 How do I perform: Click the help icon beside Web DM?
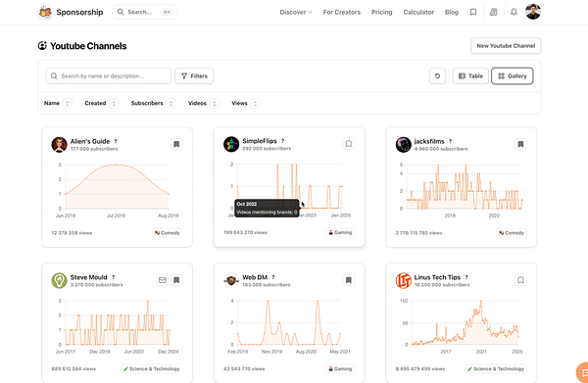(x=273, y=277)
